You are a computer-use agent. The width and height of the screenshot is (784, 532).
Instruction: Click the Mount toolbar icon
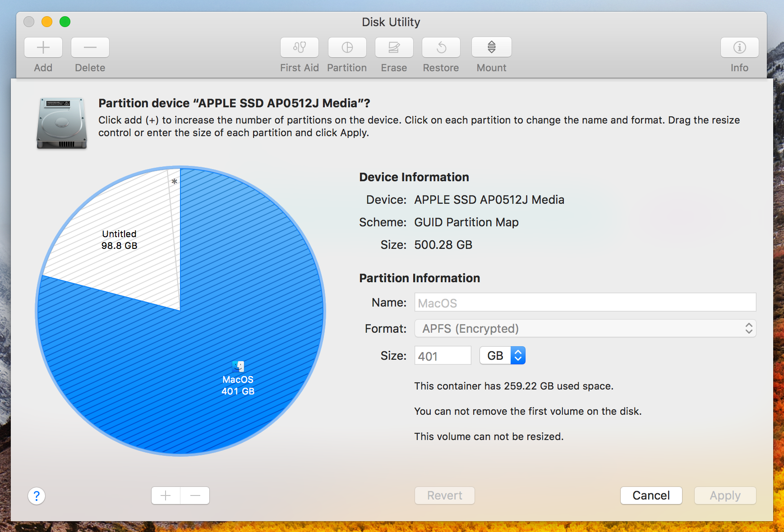[x=492, y=47]
